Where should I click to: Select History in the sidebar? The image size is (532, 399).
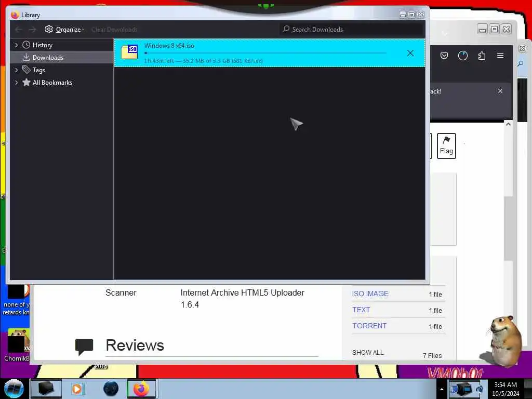tap(43, 45)
